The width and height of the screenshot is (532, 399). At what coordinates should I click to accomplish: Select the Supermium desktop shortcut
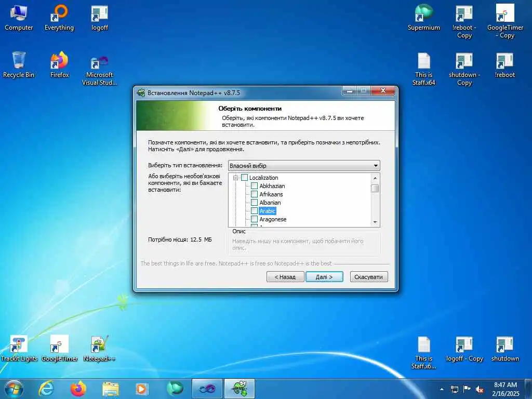point(424,18)
